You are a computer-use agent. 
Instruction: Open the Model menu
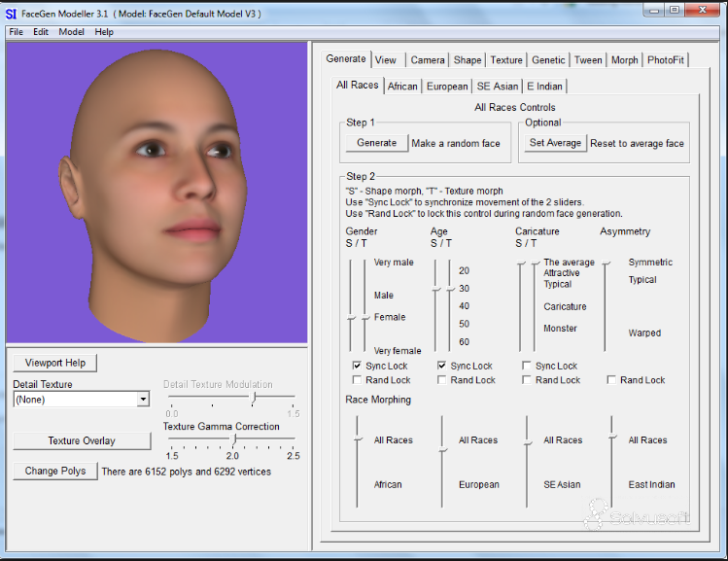point(71,31)
